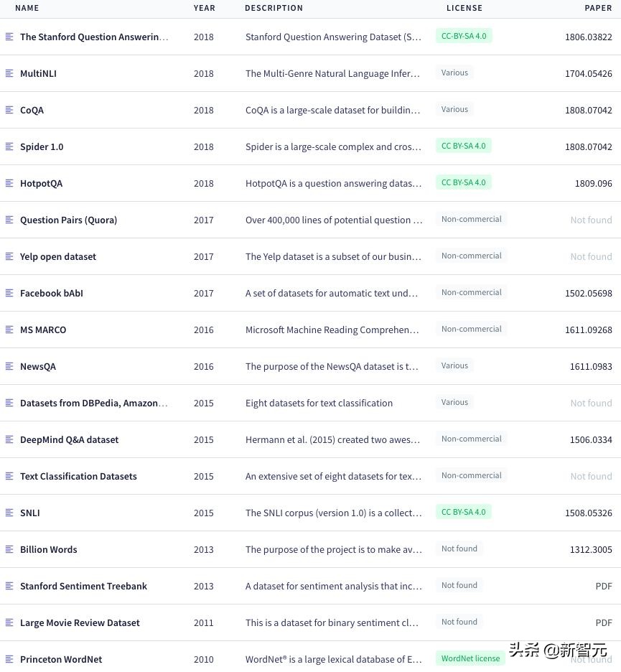Click the row icon next to MS MARCO

(9, 330)
